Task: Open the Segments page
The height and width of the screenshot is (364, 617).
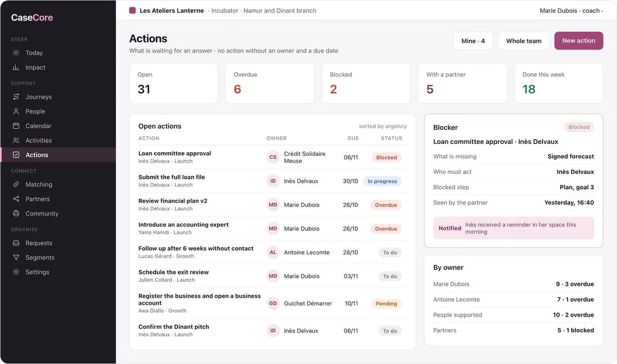Action: [x=58, y=258]
